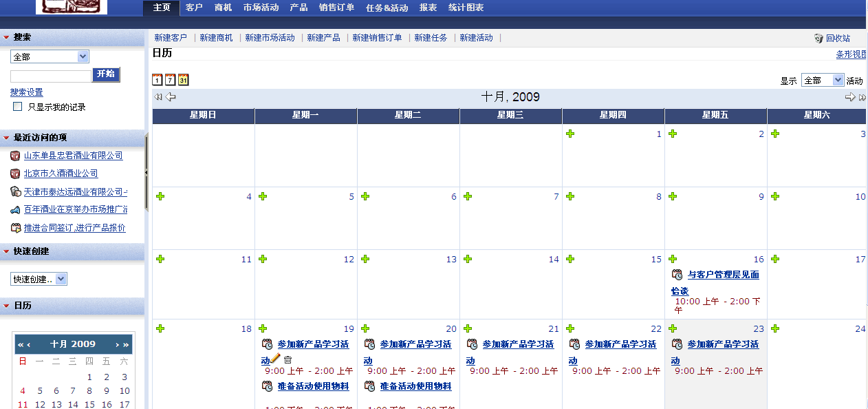Enable 只显示我的记录 checkbox
The image size is (868, 409).
18,107
